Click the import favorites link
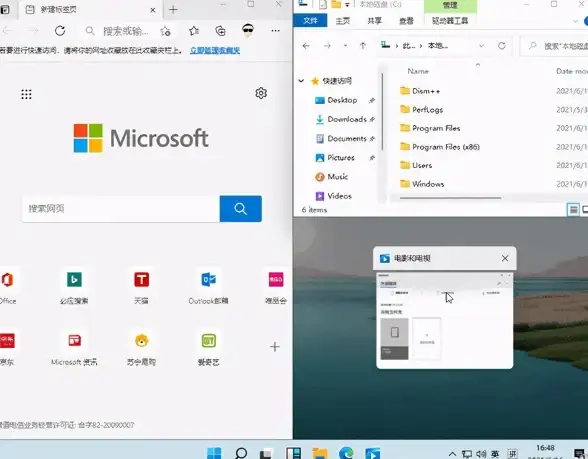 [x=215, y=50]
